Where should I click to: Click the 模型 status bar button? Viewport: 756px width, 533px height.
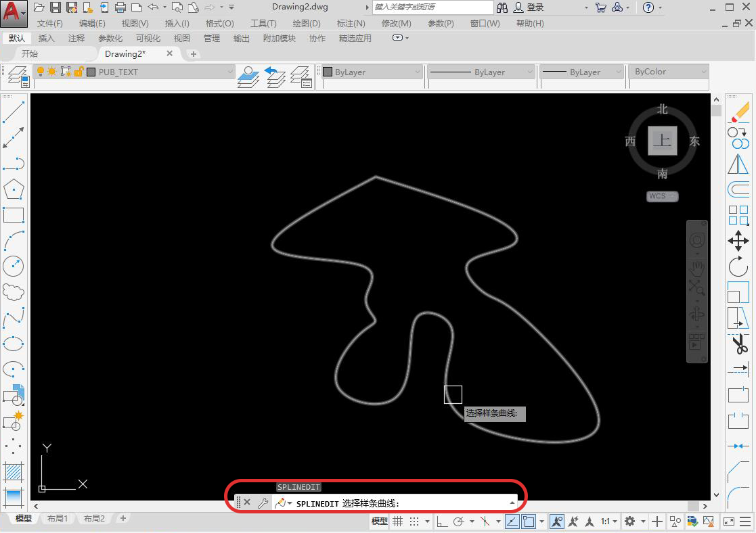coord(380,521)
